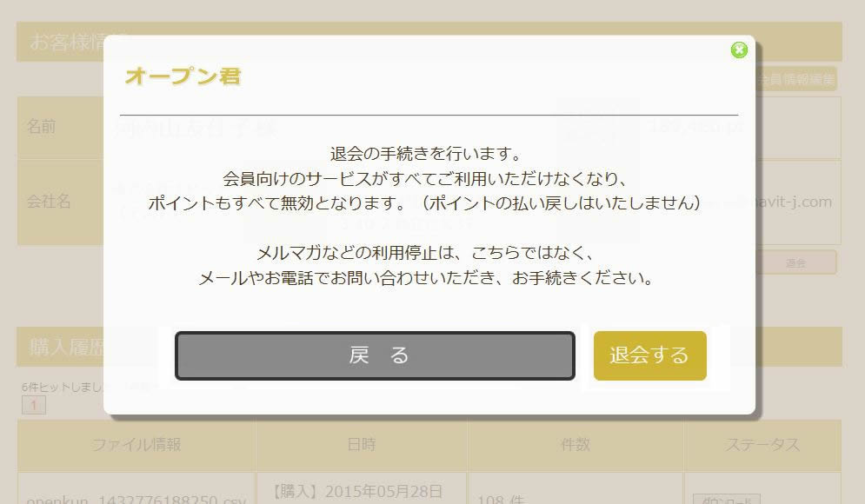Click the 108 件 count cell
The image size is (865, 504).
pyautogui.click(x=501, y=499)
